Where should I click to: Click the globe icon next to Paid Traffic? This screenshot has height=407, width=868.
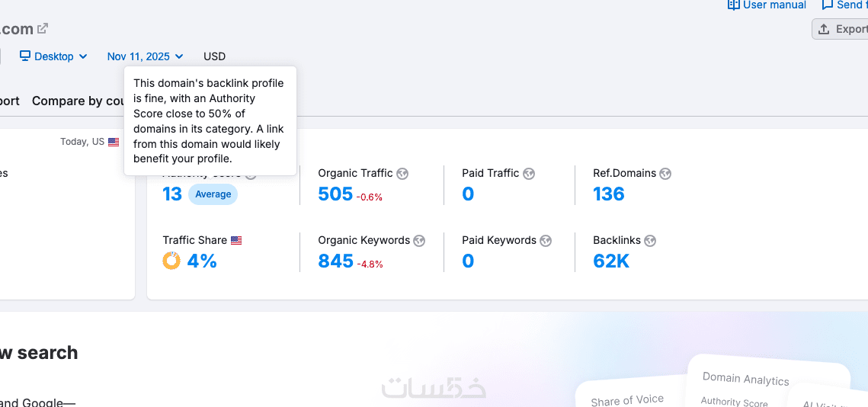click(x=529, y=174)
